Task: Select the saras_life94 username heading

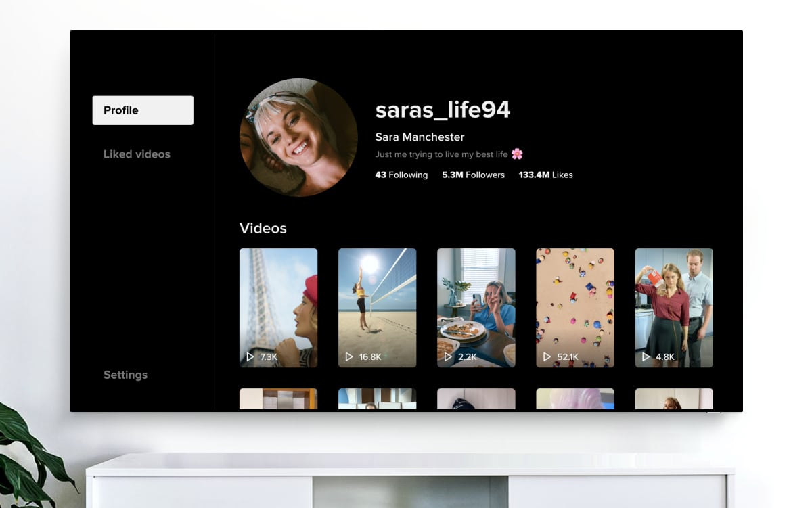Action: tap(443, 110)
